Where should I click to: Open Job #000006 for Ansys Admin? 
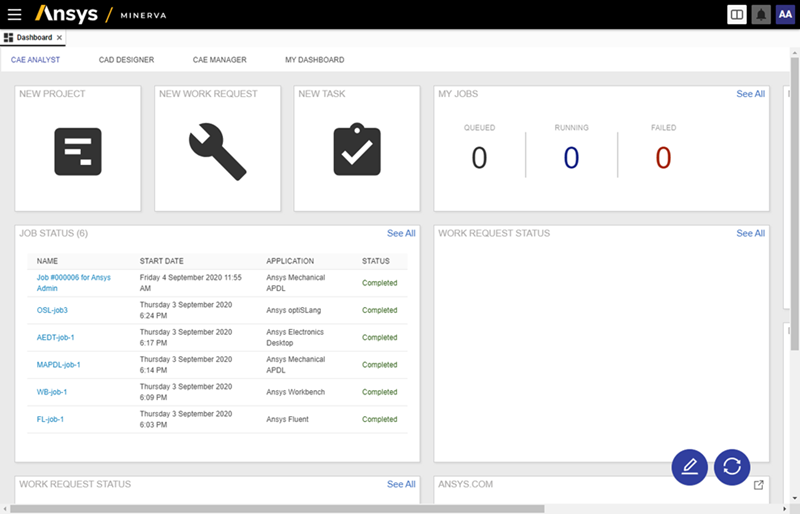(x=73, y=282)
